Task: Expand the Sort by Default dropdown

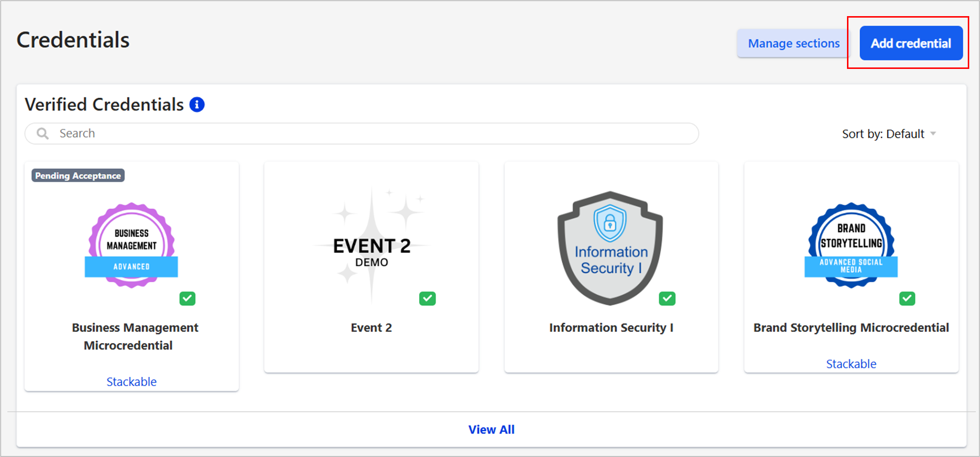Action: (x=883, y=134)
